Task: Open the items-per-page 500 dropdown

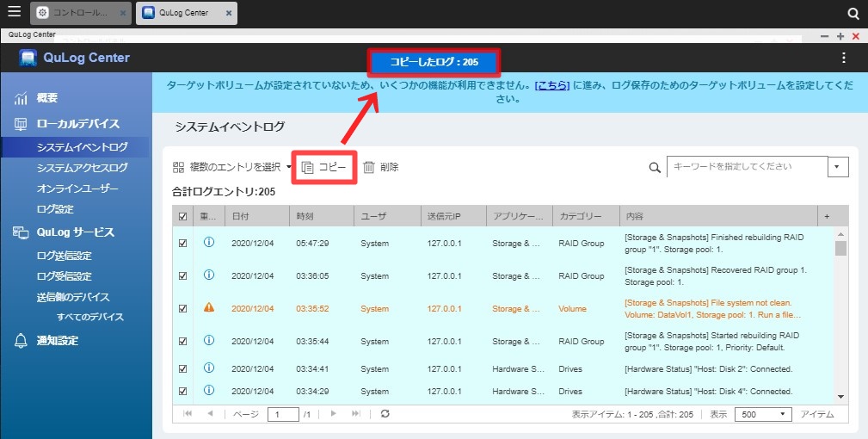Action: point(764,414)
